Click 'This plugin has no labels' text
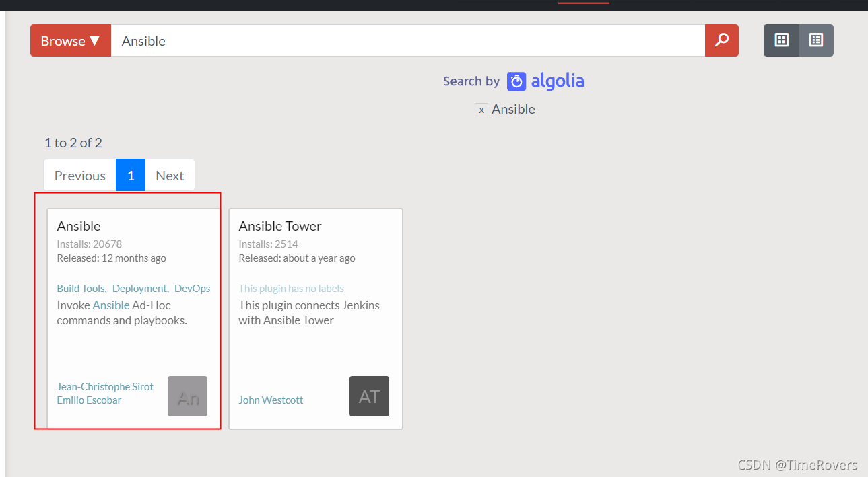 (291, 288)
